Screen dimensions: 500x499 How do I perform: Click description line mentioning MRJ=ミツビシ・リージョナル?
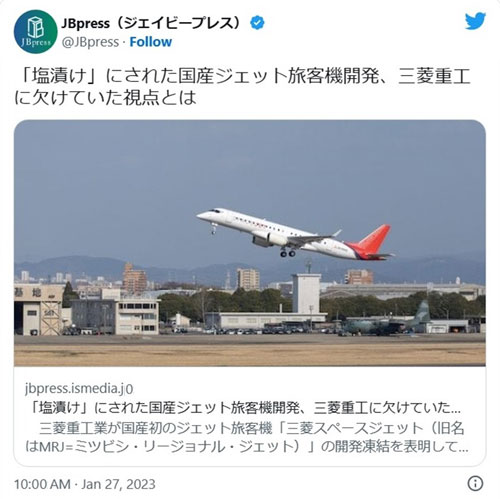(x=247, y=447)
